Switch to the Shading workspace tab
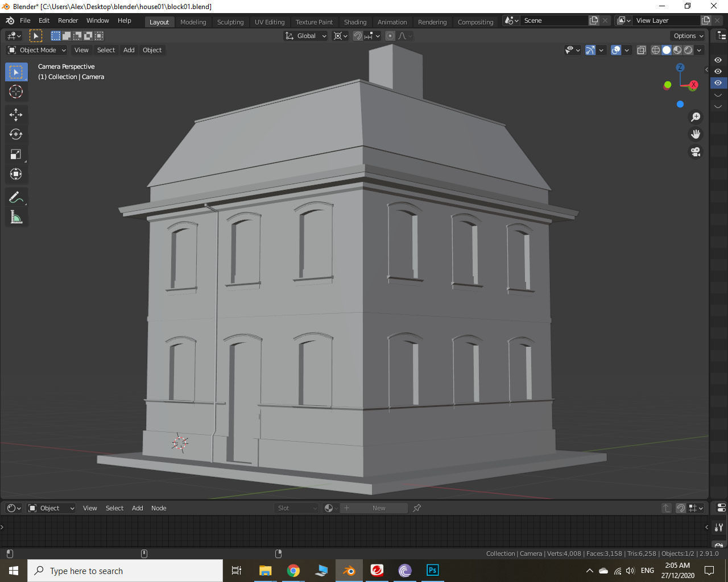The height and width of the screenshot is (582, 728). 355,22
